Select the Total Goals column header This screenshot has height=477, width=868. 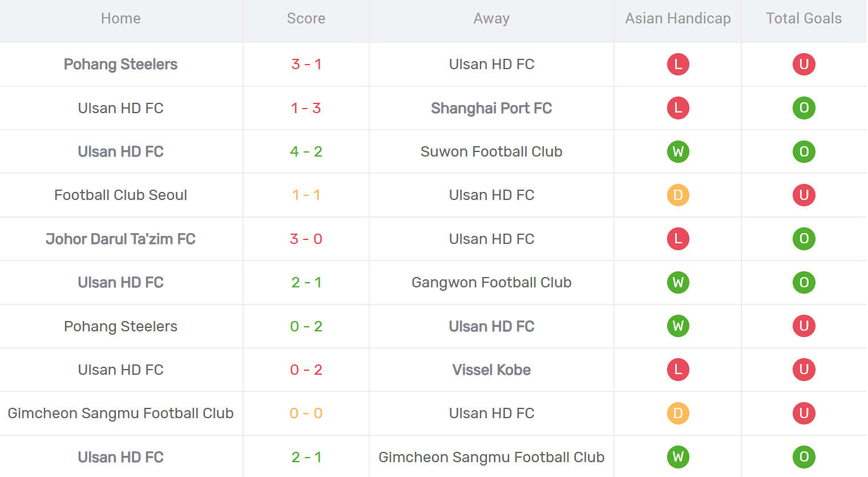pos(804,18)
